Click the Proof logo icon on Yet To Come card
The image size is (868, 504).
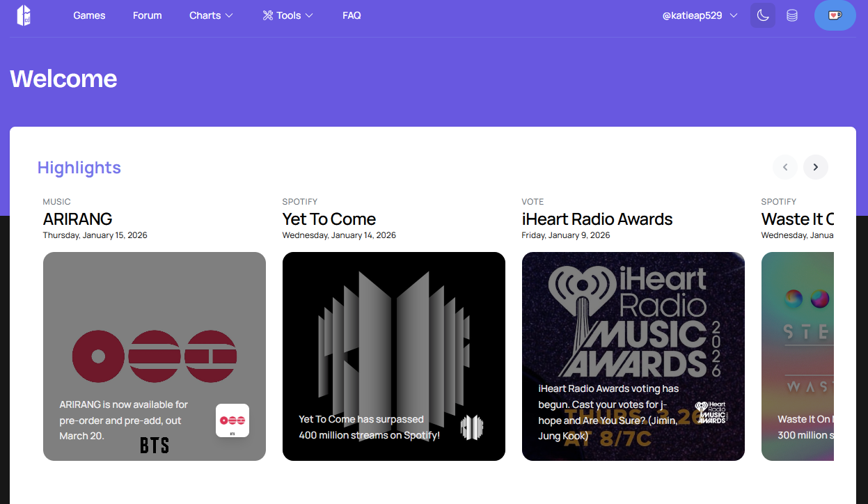(472, 427)
